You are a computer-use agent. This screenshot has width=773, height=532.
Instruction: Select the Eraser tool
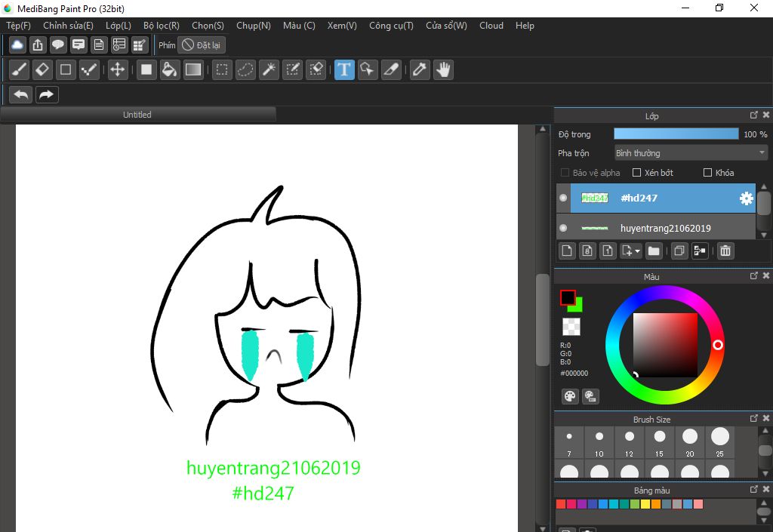point(42,69)
